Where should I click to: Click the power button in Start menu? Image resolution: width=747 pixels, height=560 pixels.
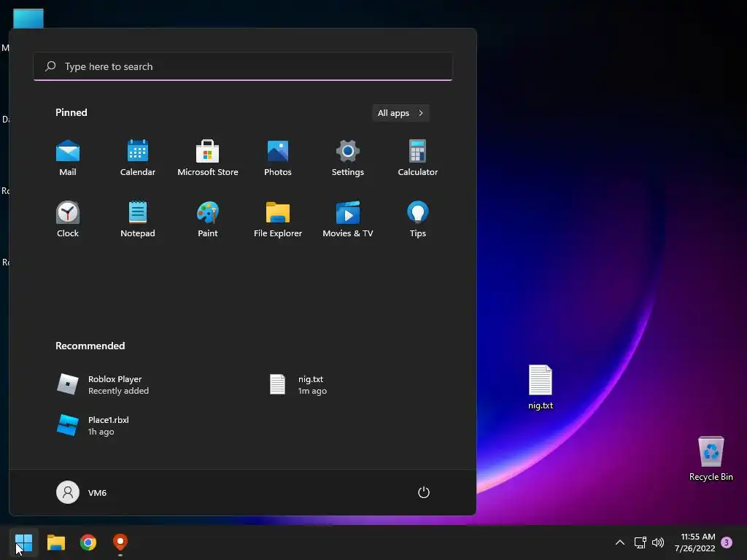click(x=424, y=492)
